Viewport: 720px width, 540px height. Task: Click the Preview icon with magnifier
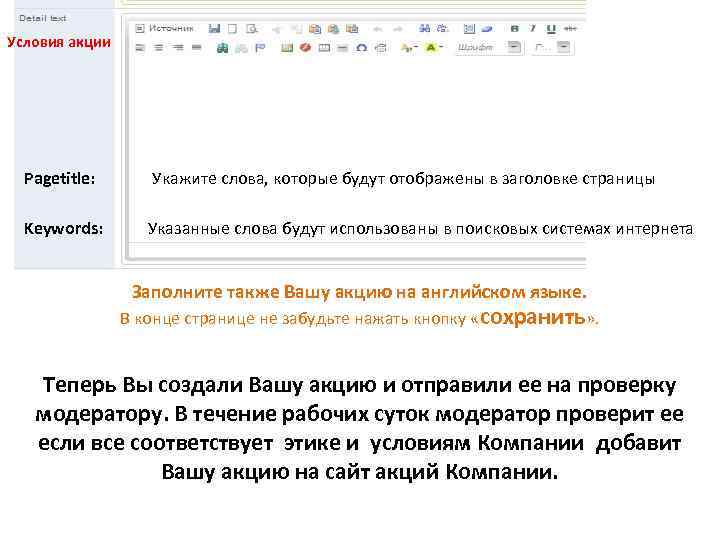point(252,28)
